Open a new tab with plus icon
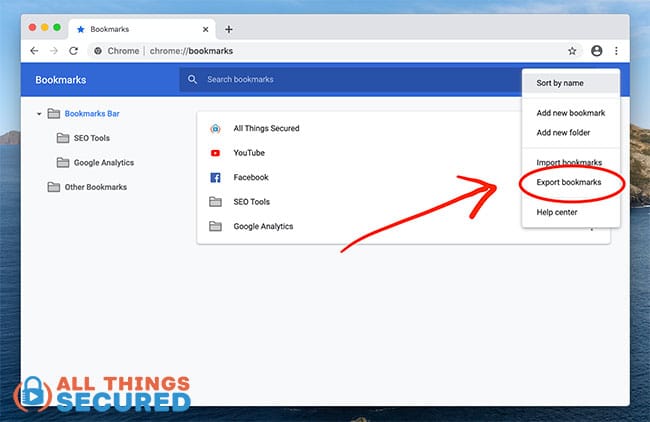Viewport: 650px width, 422px height. [229, 29]
